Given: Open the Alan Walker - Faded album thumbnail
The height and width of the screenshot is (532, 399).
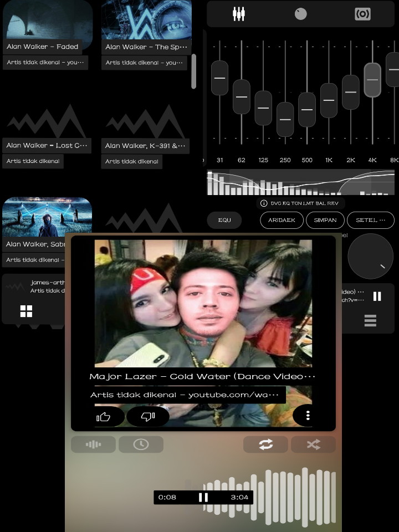Looking at the screenshot, I should coord(48,21).
